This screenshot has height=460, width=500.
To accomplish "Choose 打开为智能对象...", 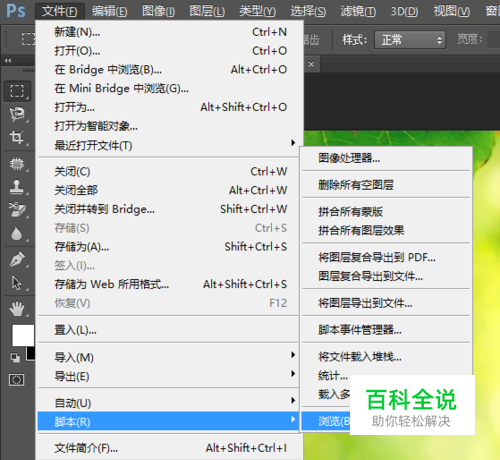I will tap(170, 126).
